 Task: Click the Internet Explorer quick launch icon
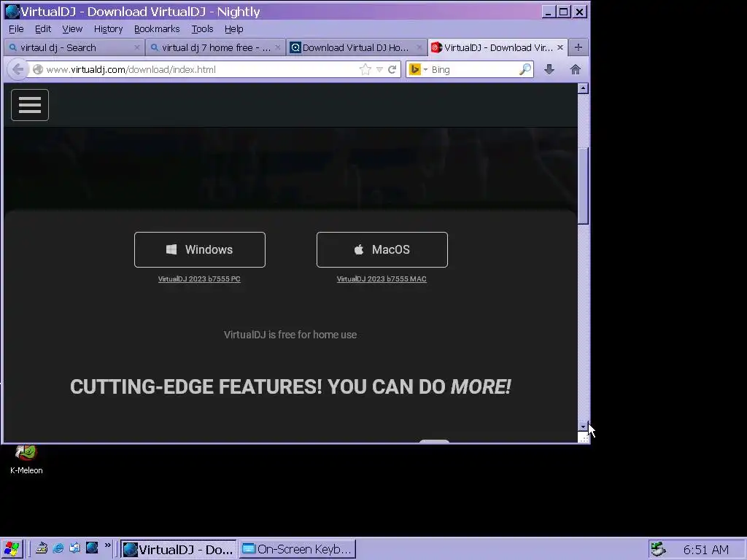pos(58,548)
